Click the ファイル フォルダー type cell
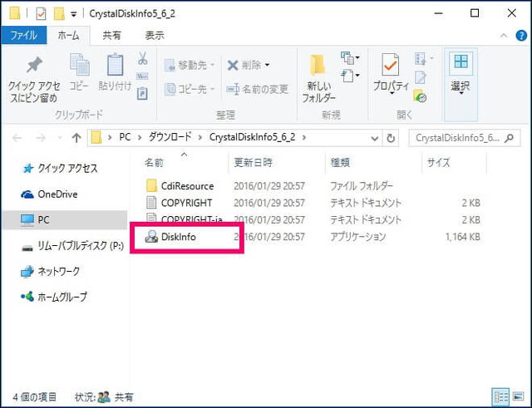532x408 pixels. tap(362, 186)
